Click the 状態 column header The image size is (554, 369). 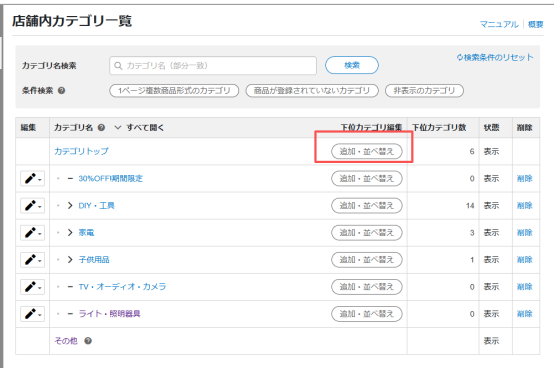pyautogui.click(x=491, y=128)
